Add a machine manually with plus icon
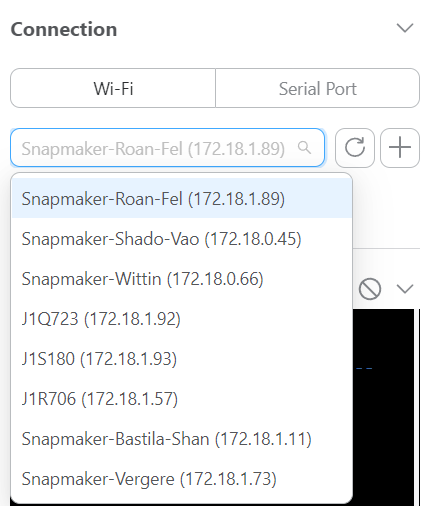This screenshot has width=435, height=506. coord(400,148)
